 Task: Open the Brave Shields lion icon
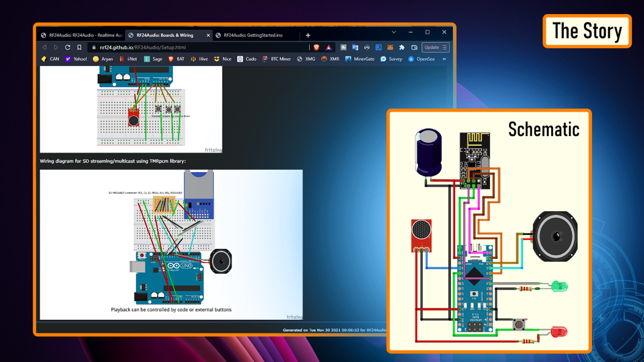pos(317,47)
